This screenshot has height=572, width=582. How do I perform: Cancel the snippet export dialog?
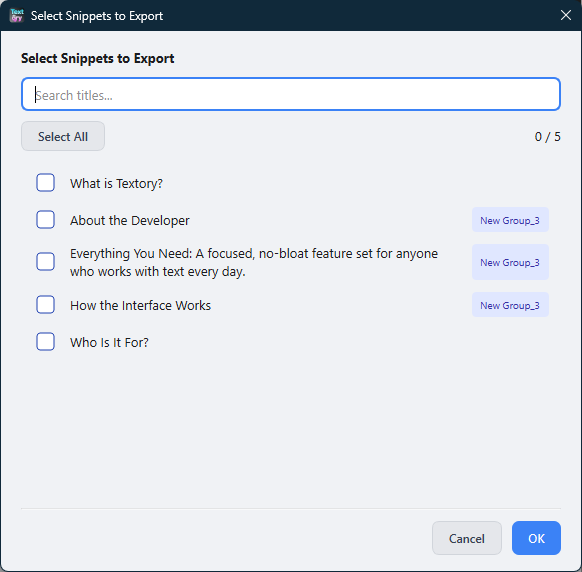click(467, 538)
